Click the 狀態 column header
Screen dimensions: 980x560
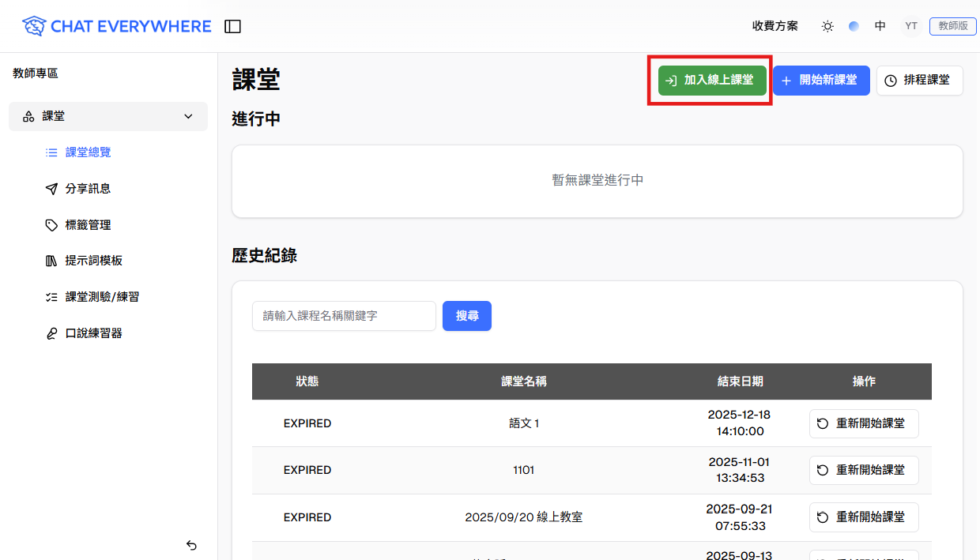pyautogui.click(x=307, y=381)
